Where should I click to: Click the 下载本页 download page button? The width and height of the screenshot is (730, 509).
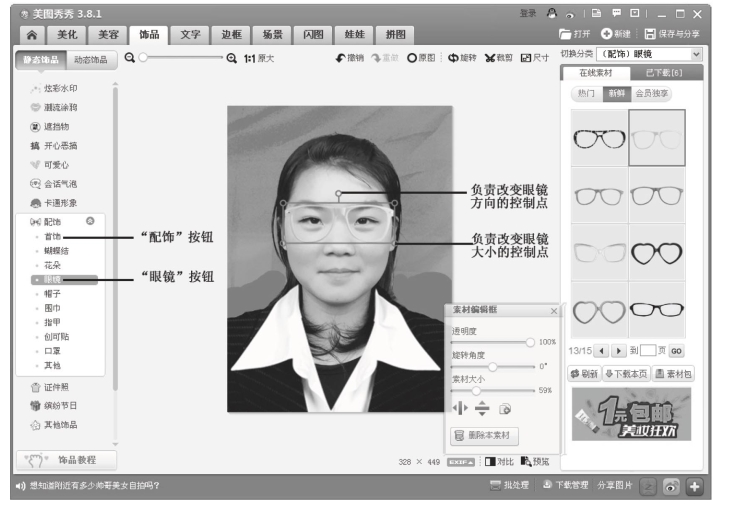(x=625, y=373)
